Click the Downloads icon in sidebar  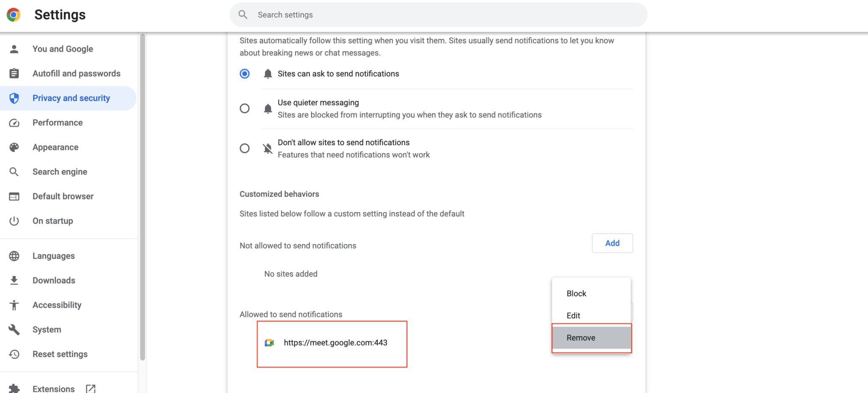pos(14,280)
